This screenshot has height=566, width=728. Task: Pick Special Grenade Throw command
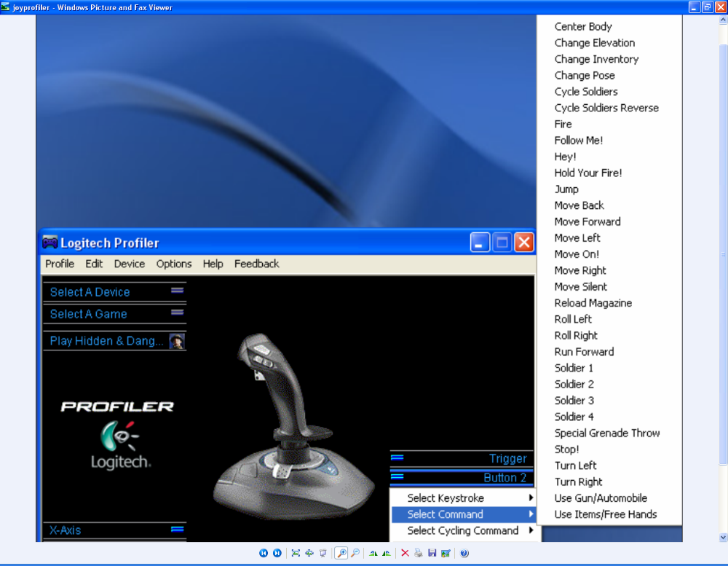[609, 433]
